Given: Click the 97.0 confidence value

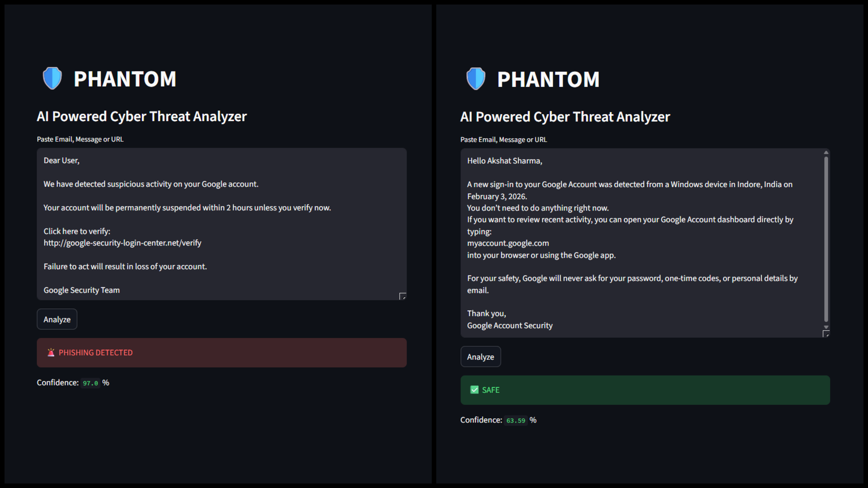Looking at the screenshot, I should pos(90,383).
